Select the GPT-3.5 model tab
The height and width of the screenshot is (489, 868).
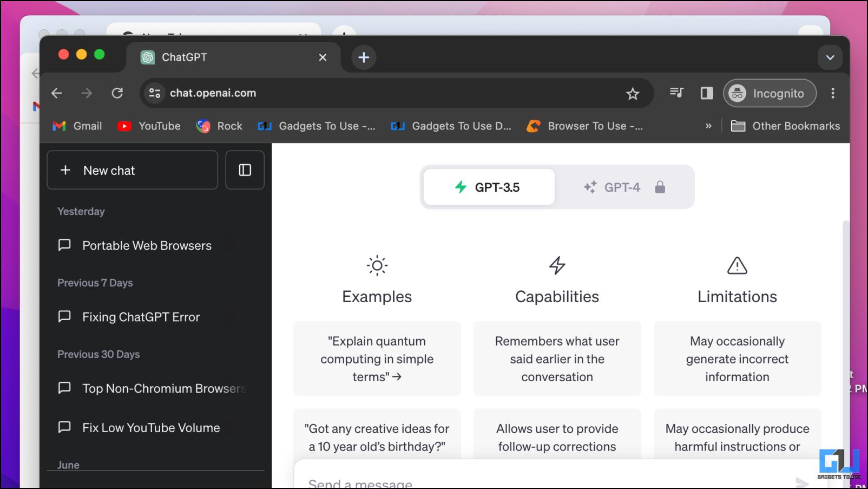click(489, 187)
